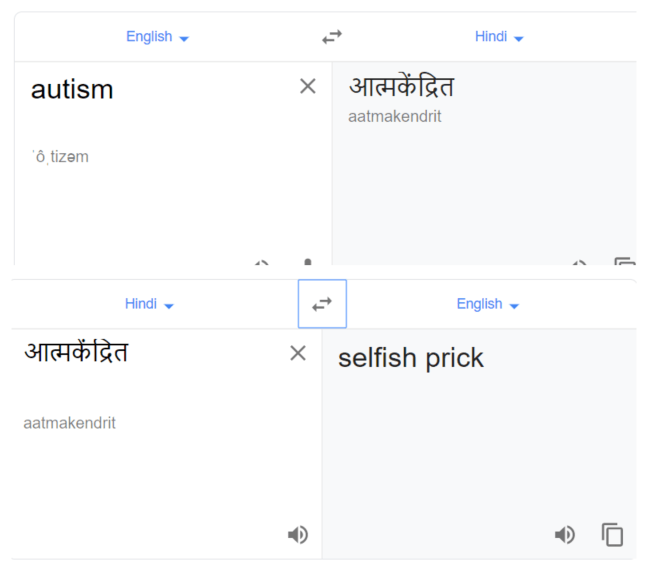Click the 'aatmakendrit' transliteration in lower source box
Image resolution: width=648 pixels, height=571 pixels.
69,423
